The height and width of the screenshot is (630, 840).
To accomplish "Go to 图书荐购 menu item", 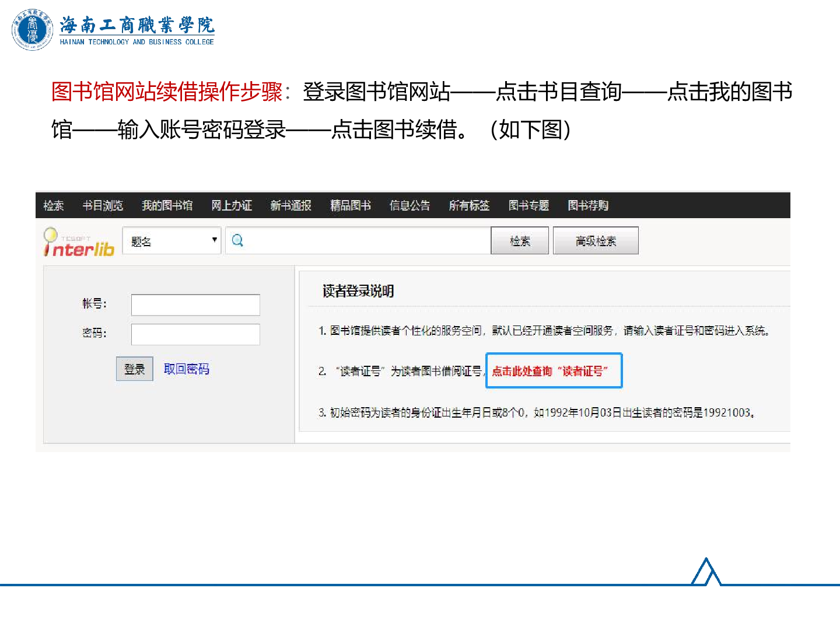I will [588, 205].
